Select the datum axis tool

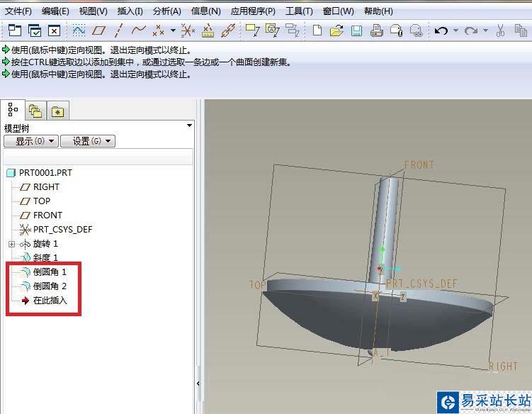click(x=118, y=30)
